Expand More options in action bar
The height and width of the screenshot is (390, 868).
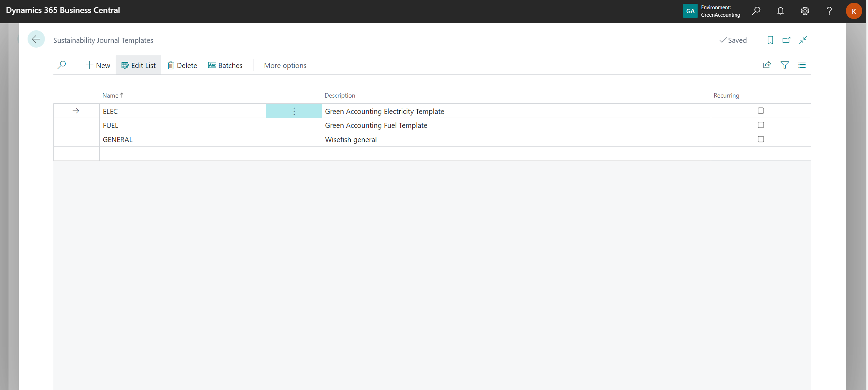point(285,65)
